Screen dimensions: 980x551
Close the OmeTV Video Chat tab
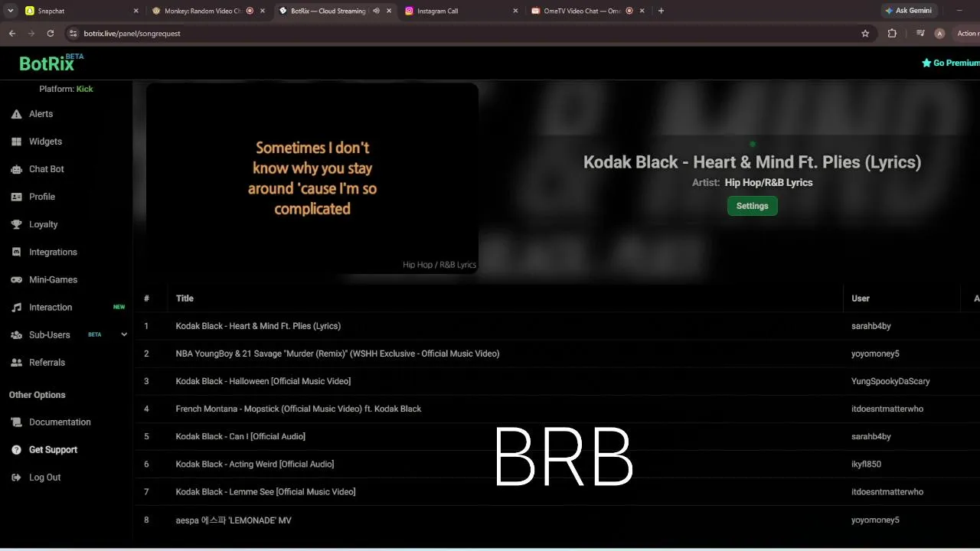[642, 11]
